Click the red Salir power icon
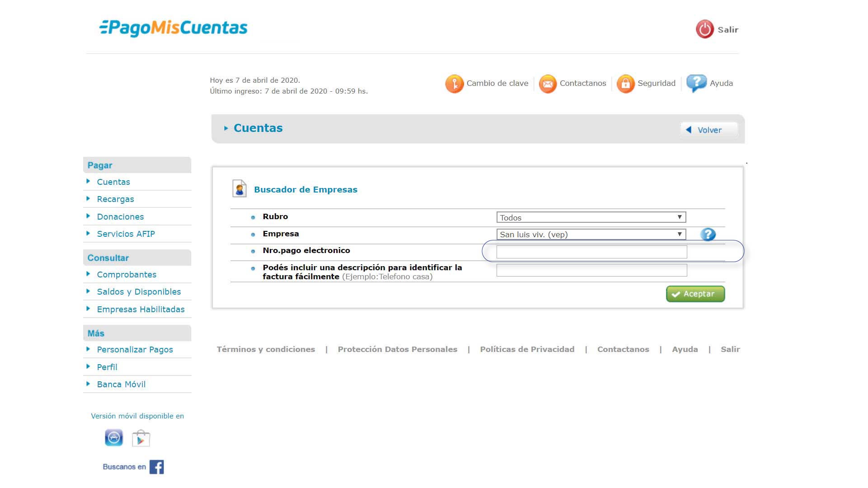 pyautogui.click(x=704, y=29)
